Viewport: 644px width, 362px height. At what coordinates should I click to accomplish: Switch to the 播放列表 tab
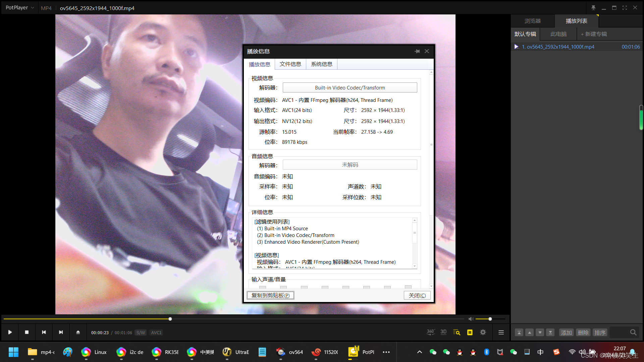(577, 21)
